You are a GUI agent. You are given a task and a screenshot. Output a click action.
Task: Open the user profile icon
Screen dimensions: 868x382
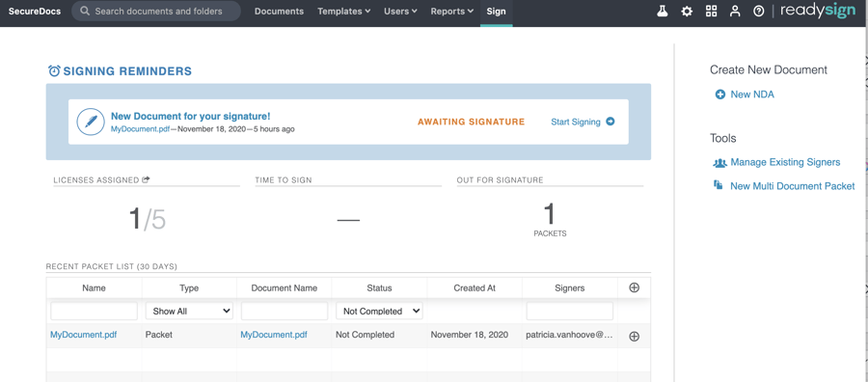click(x=735, y=11)
